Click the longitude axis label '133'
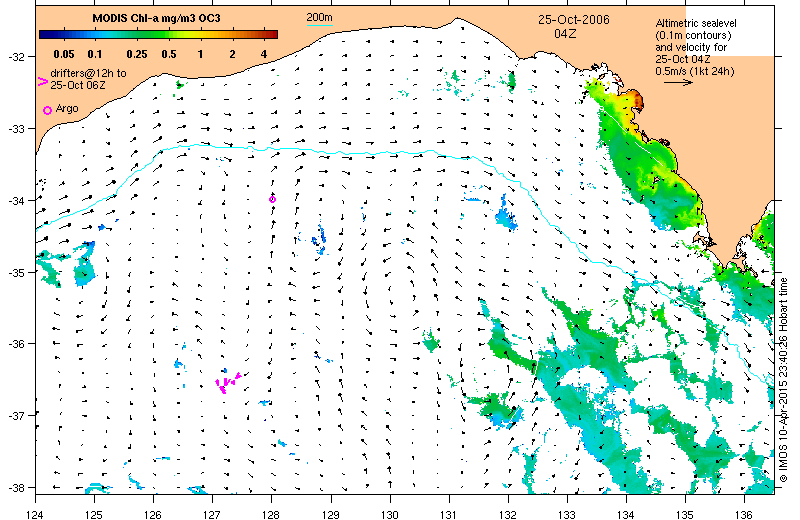Screen dimensions: 800x520 tap(567, 514)
